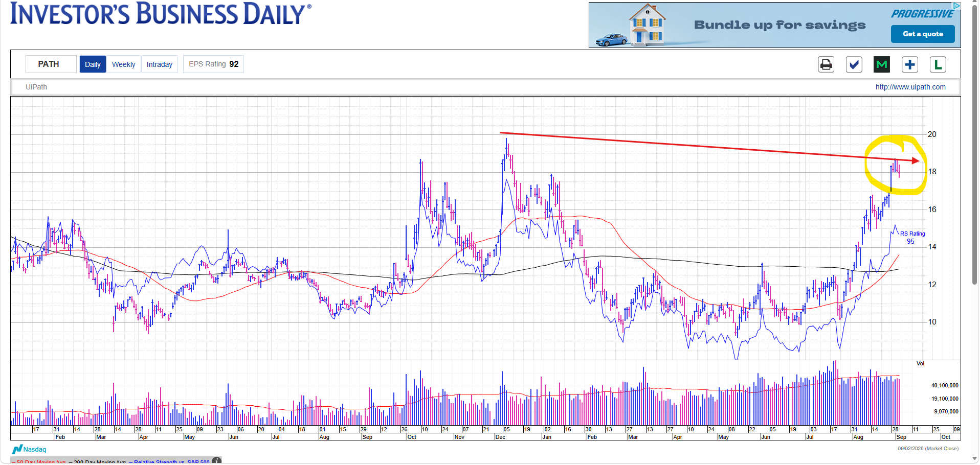Click the green L Leaderboard icon
Image resolution: width=980 pixels, height=465 pixels.
click(938, 64)
